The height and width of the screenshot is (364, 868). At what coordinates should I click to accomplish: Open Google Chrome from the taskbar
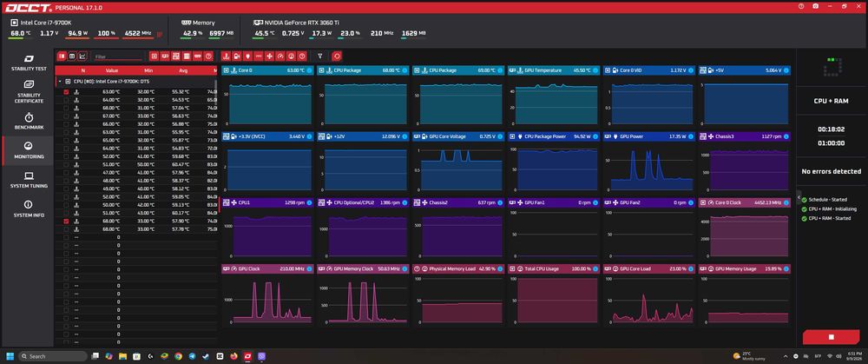(x=178, y=356)
